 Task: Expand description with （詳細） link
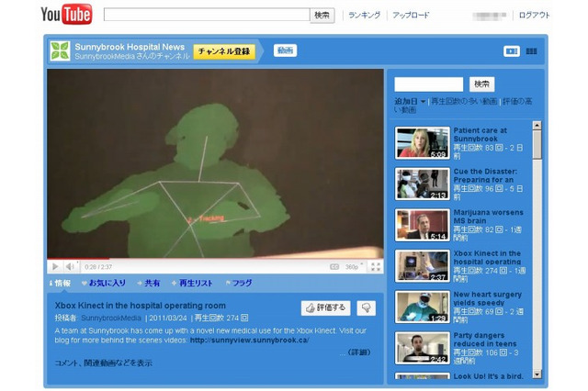click(x=359, y=352)
